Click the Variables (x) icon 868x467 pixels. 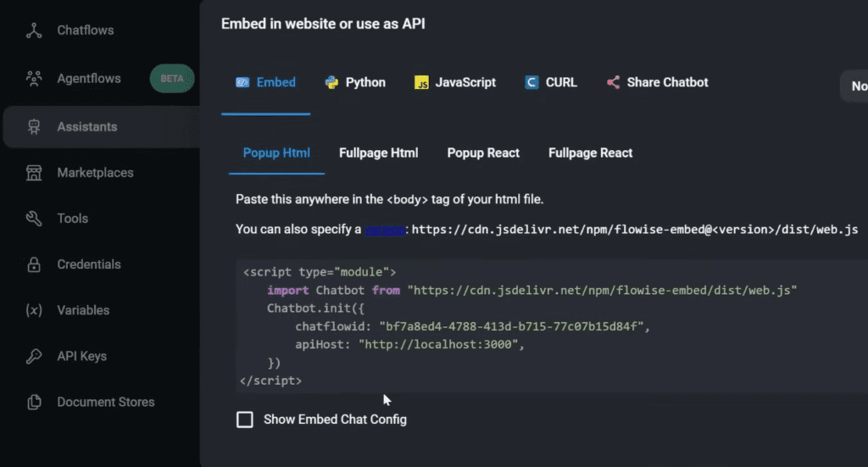pyautogui.click(x=34, y=310)
